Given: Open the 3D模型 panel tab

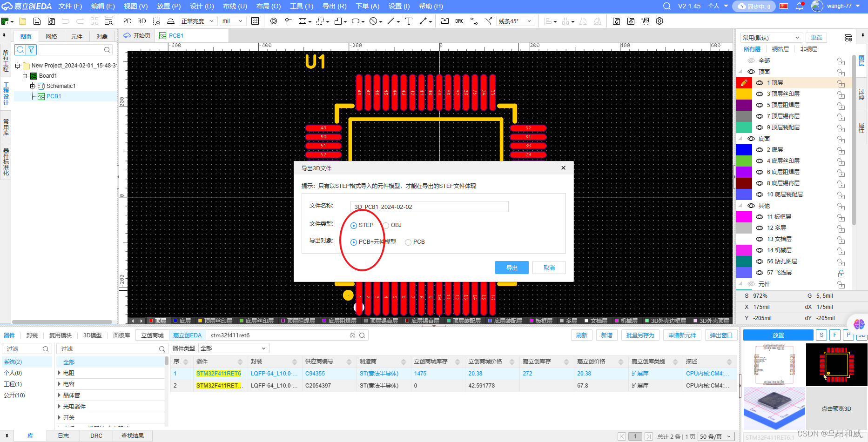Looking at the screenshot, I should 91,335.
